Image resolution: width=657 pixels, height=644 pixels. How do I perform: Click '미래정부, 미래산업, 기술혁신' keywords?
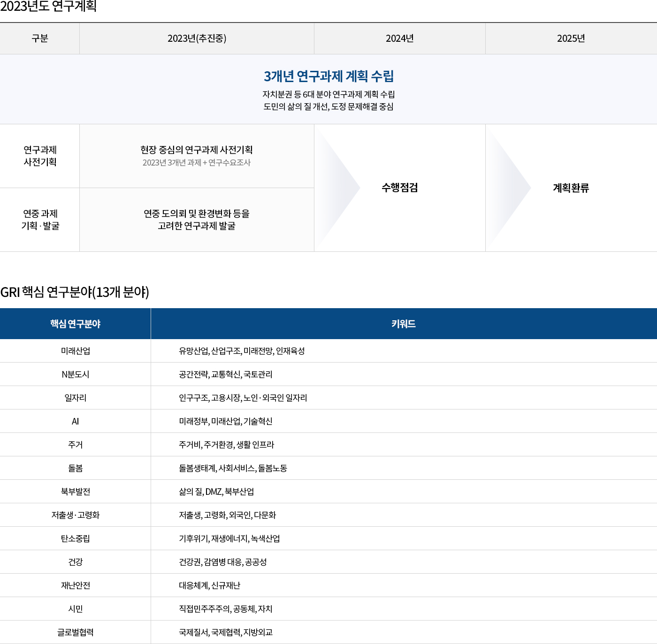[226, 421]
